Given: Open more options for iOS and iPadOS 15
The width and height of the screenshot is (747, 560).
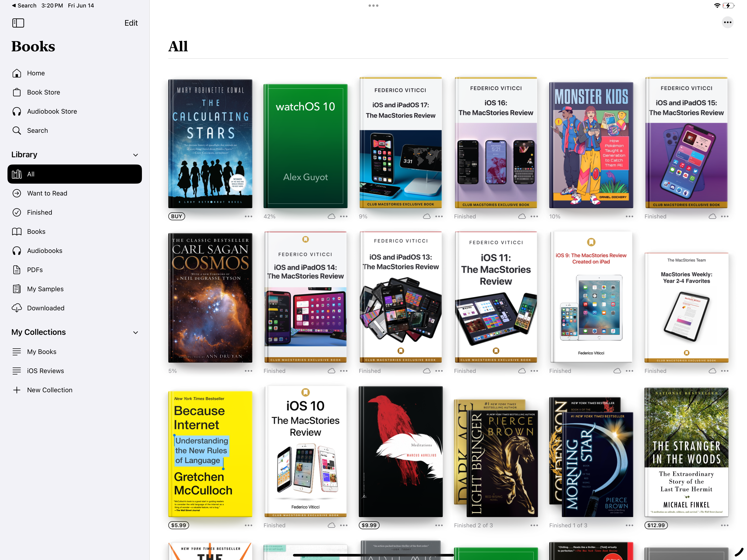Looking at the screenshot, I should [x=725, y=216].
